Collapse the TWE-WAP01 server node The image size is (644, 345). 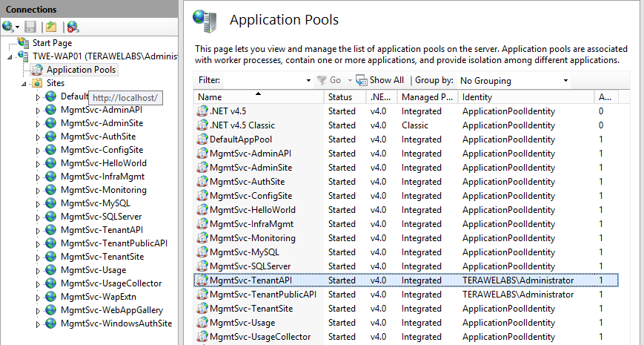coord(10,56)
